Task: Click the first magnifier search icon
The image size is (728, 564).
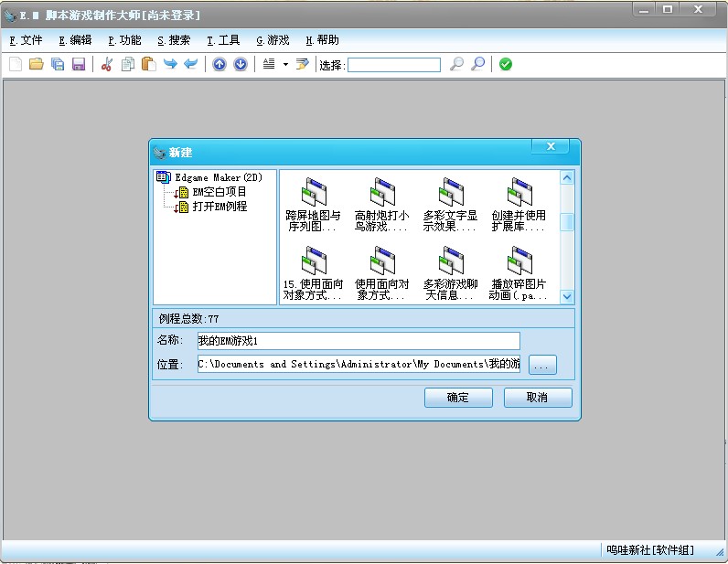Action: 457,64
